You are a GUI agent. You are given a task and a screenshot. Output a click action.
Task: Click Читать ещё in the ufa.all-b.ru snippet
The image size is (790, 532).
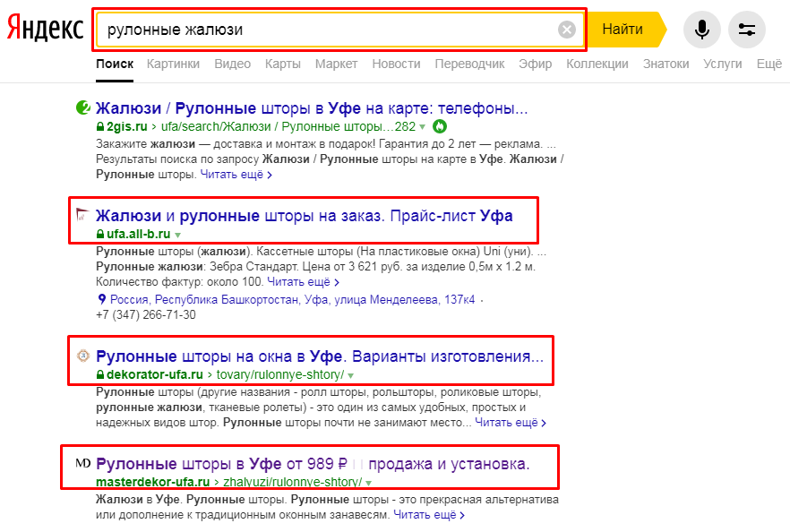[303, 281]
